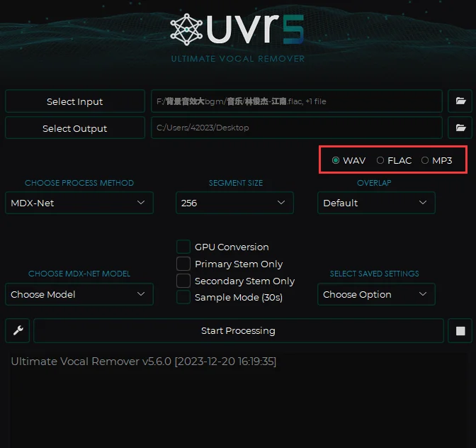The height and width of the screenshot is (448, 476).
Task: Click the Select Output button
Action: (x=75, y=128)
